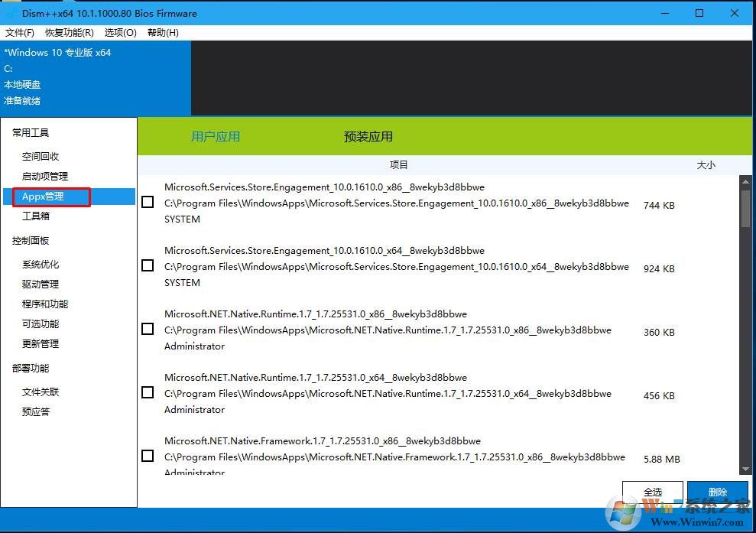Image resolution: width=756 pixels, height=533 pixels.
Task: Open 启动项管理 in the sidebar
Action: [45, 176]
